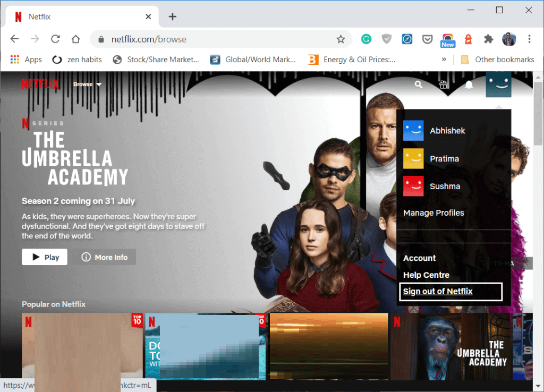This screenshot has height=392, width=544.
Task: Open the first Top 10 thumbnail in Popular row
Action: [82, 346]
